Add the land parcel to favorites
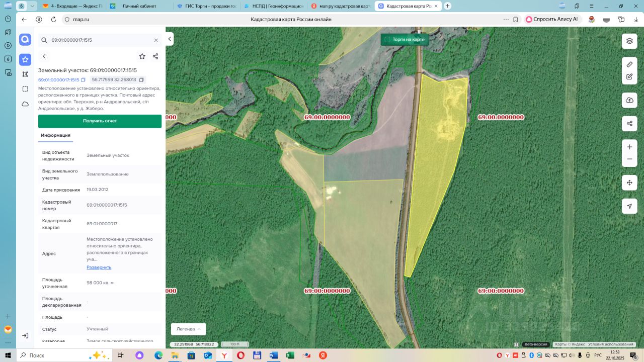This screenshot has width=644, height=362. (x=142, y=56)
